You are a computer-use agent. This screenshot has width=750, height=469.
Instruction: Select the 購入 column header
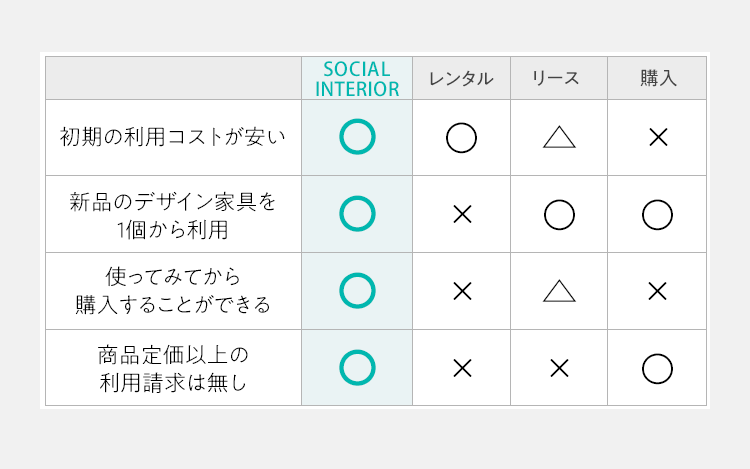point(659,78)
